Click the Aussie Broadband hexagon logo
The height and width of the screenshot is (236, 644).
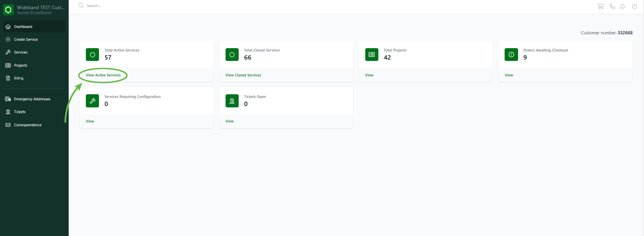pyautogui.click(x=8, y=10)
